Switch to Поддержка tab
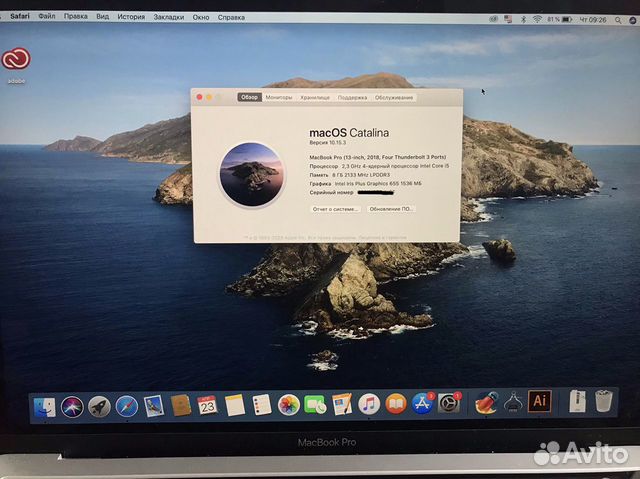This screenshot has width=640, height=479. coord(352,98)
